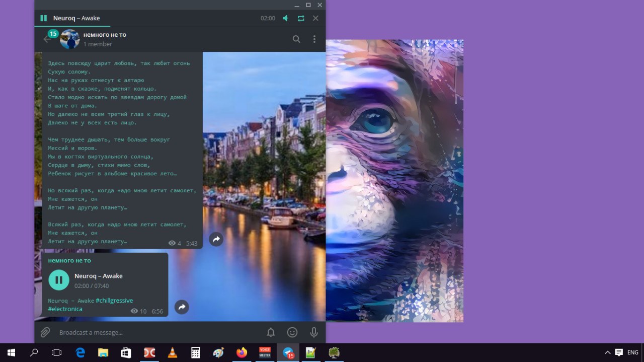Open the emoji picker
The image size is (644, 362).
[x=292, y=332]
